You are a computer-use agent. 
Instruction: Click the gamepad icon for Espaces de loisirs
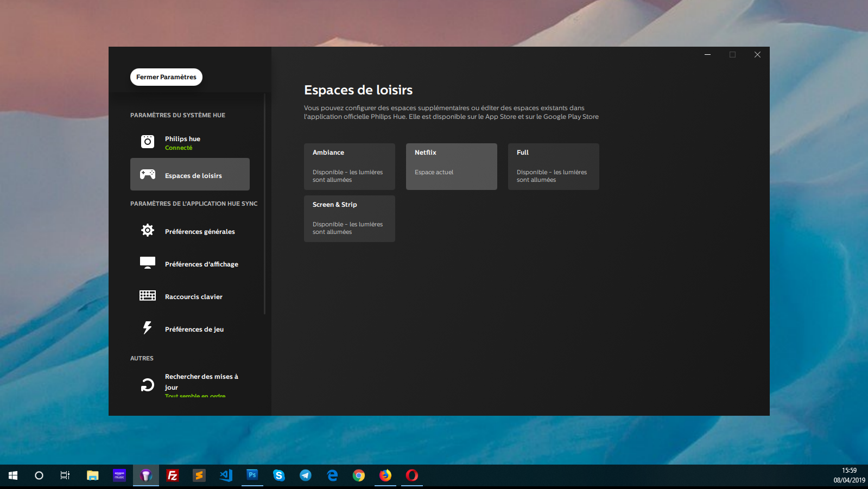point(147,174)
